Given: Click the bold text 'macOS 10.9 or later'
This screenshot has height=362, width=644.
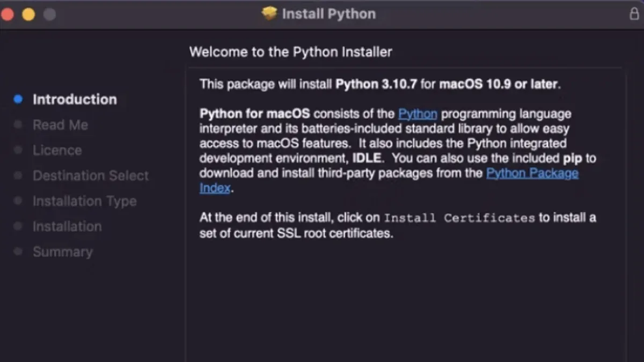Looking at the screenshot, I should pos(499,84).
